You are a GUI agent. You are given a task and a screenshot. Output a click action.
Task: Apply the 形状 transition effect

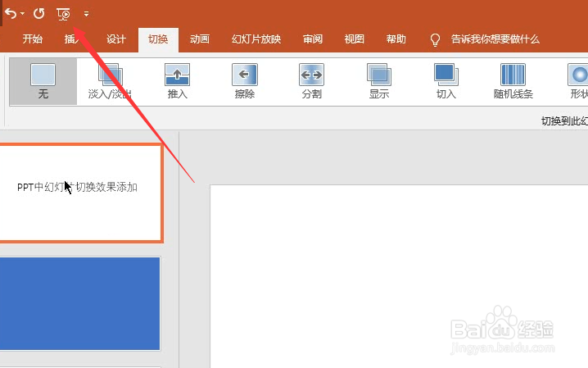(578, 81)
